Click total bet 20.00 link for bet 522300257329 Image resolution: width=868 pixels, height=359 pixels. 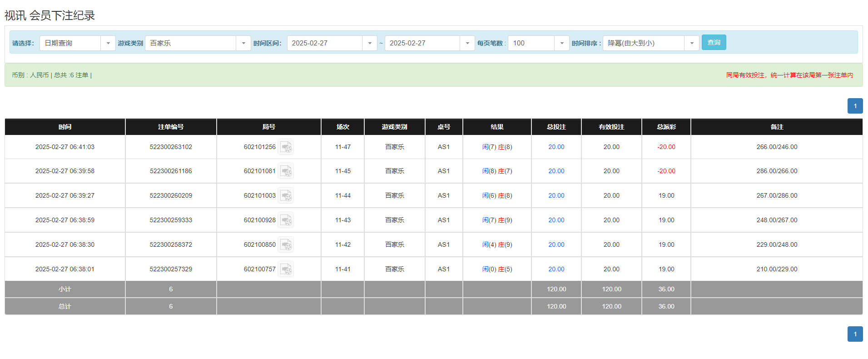556,269
